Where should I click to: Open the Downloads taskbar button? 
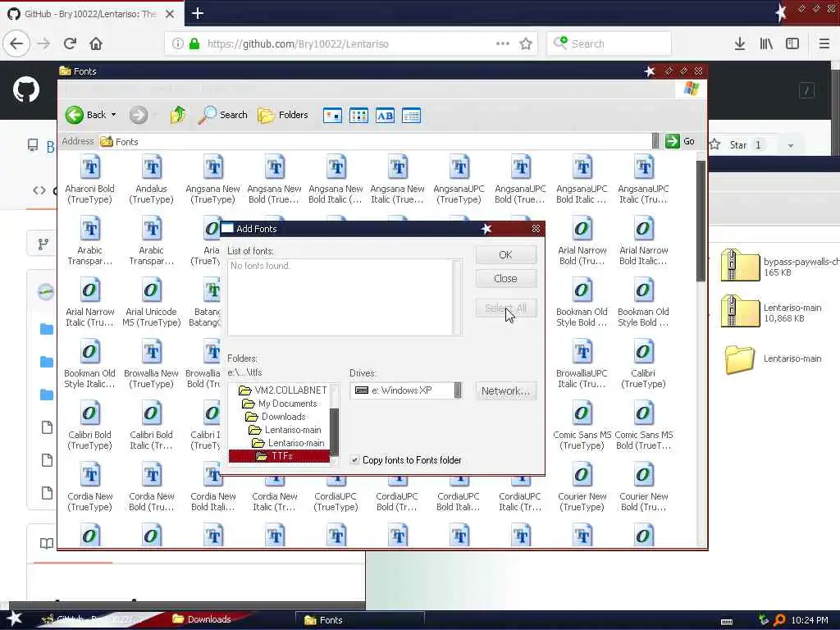[x=209, y=619]
